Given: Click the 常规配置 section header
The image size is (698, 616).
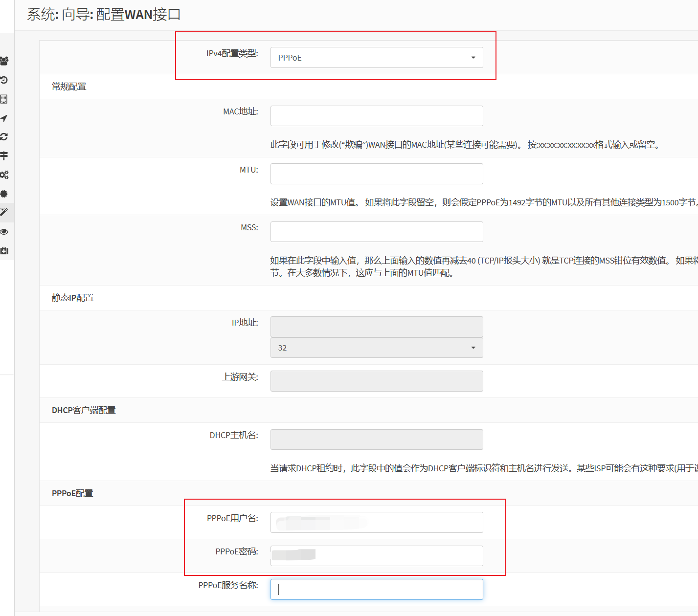Looking at the screenshot, I should pyautogui.click(x=69, y=87).
